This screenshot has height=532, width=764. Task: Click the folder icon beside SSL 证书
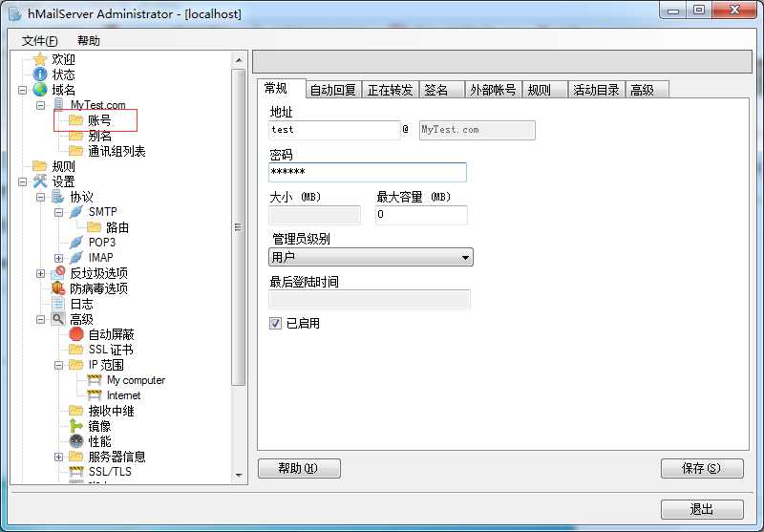tap(76, 350)
